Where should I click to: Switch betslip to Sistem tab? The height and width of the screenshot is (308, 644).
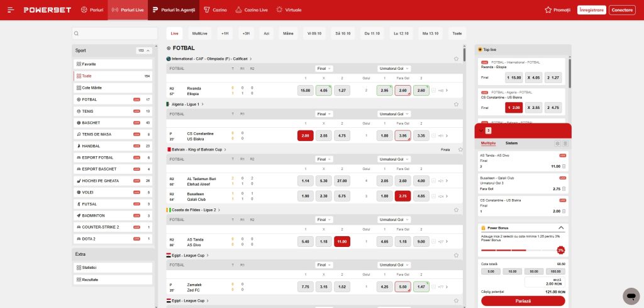point(511,143)
